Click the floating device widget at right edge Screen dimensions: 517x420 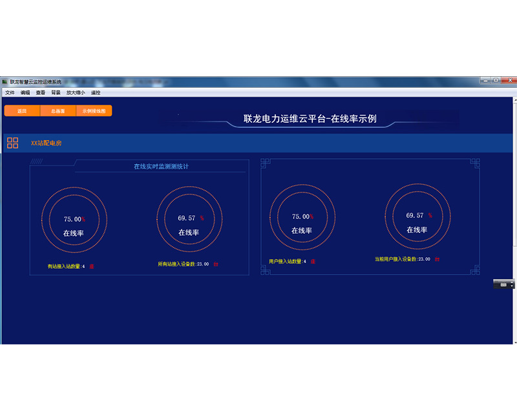504,284
